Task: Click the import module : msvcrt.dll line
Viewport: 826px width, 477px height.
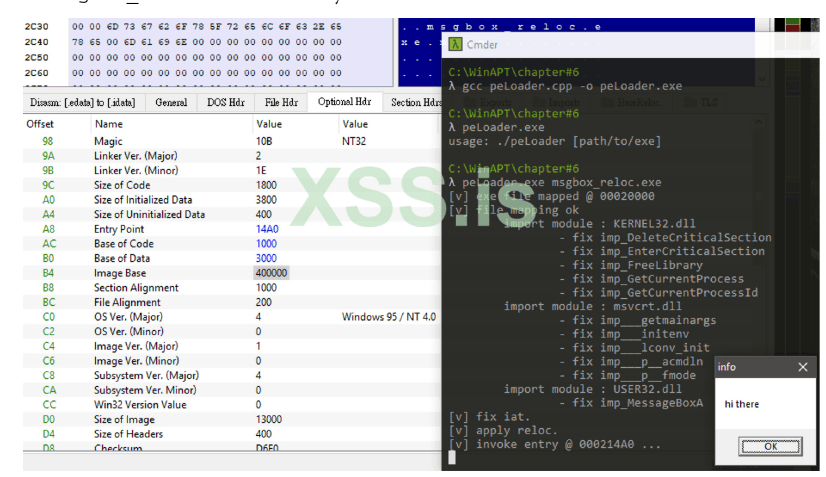Action: tap(593, 306)
